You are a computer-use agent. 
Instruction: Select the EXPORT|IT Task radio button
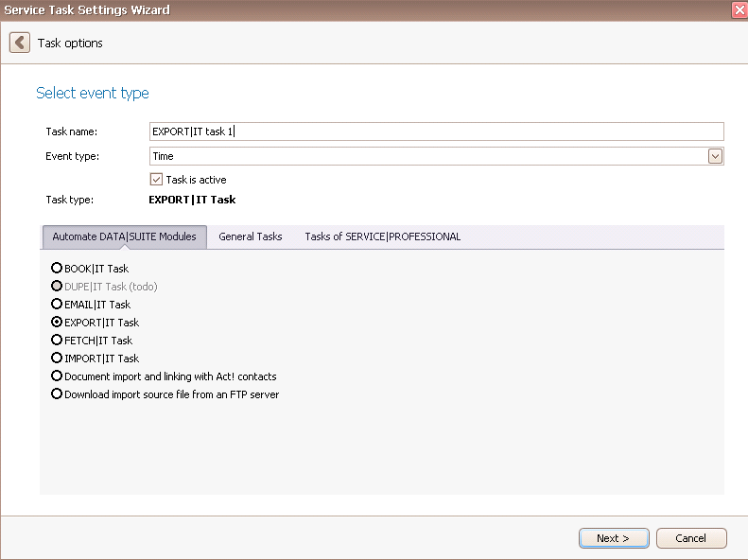pos(57,322)
